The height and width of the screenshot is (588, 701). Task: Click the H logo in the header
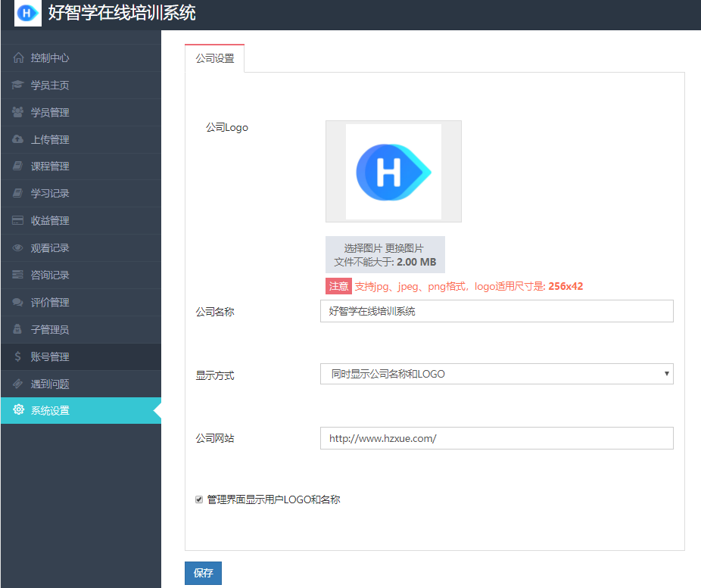pos(28,13)
